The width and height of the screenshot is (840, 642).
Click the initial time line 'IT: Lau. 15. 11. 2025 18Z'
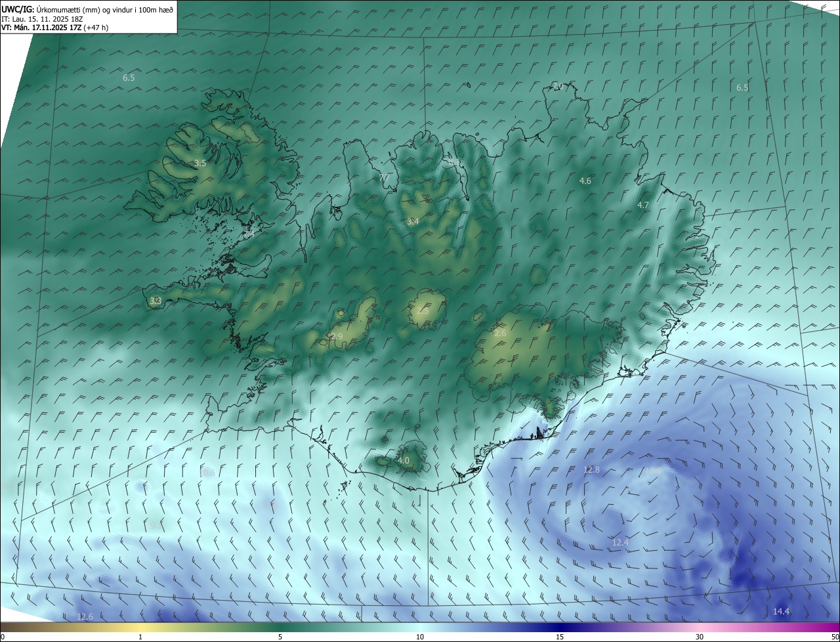(41, 19)
